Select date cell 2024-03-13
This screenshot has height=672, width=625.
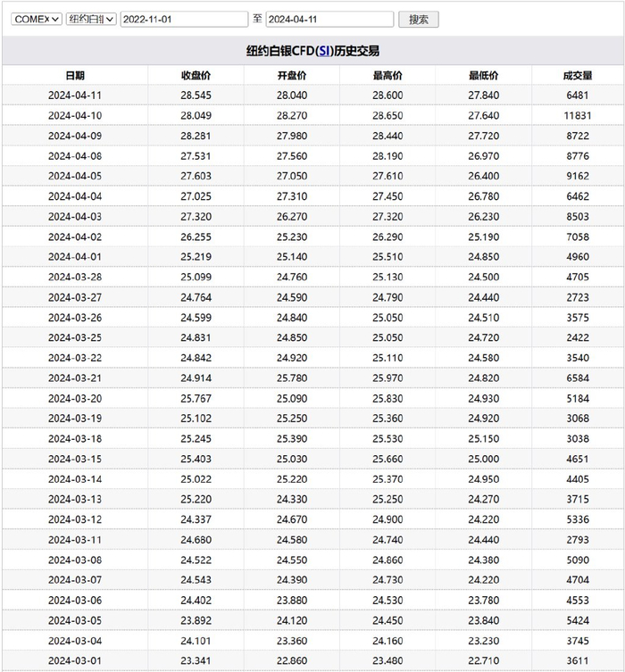pos(75,499)
